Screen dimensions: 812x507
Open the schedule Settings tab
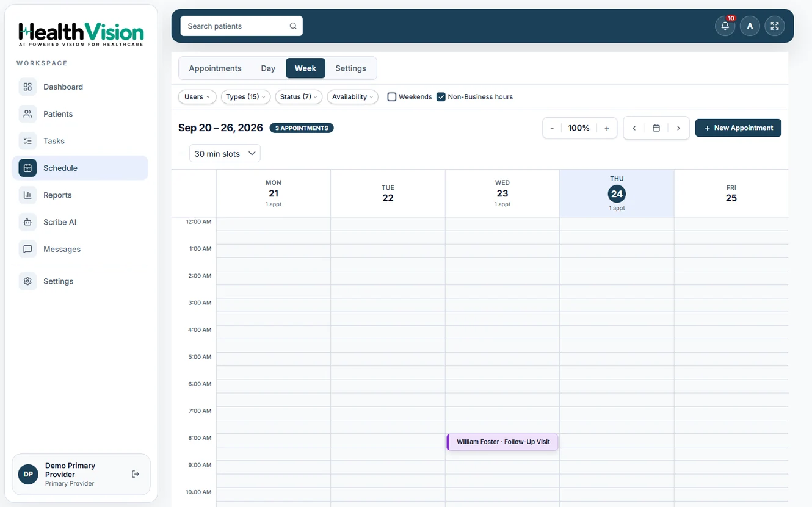[350, 68]
